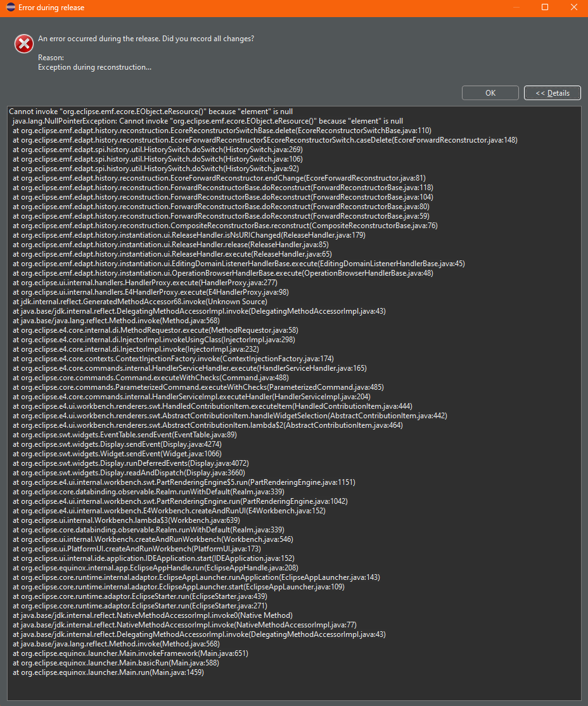
Task: Click the HistorySwitch.java:106 stack line
Action: click(158, 159)
